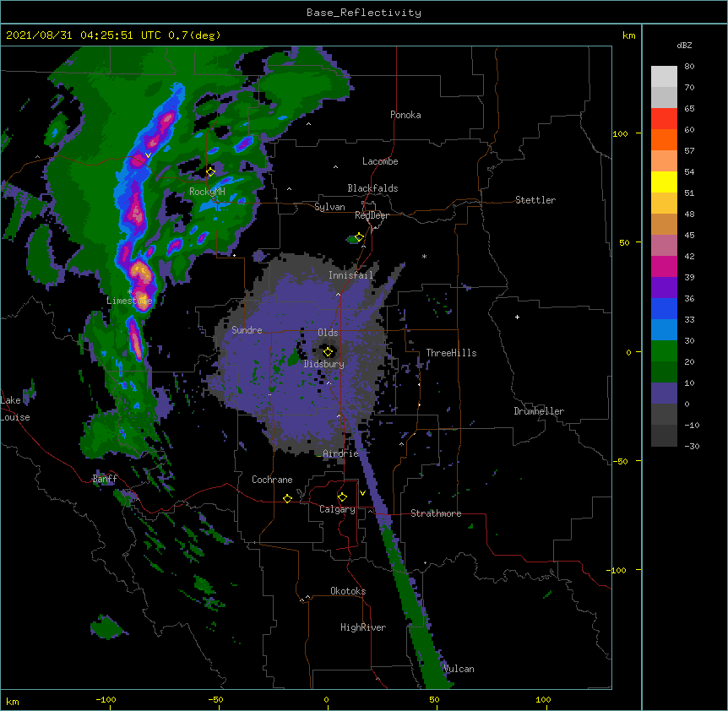The image size is (728, 711).
Task: Click the dBZ legend heading
Action: click(x=684, y=45)
